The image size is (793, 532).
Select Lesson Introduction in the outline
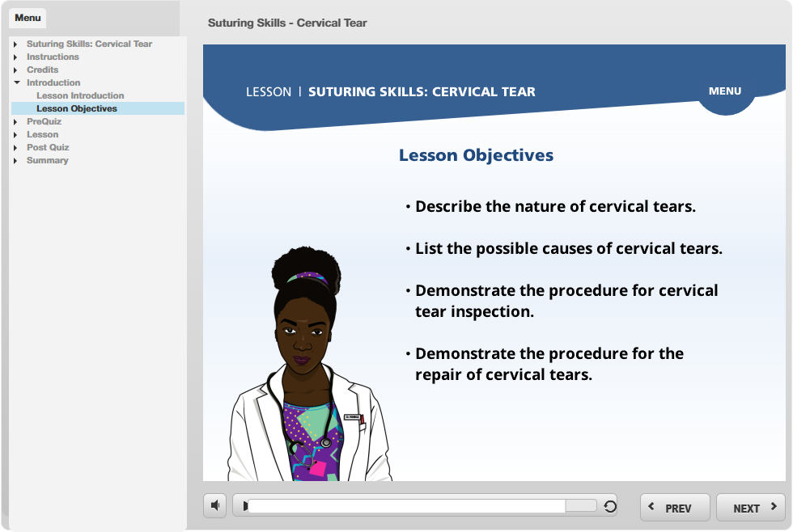(x=80, y=95)
